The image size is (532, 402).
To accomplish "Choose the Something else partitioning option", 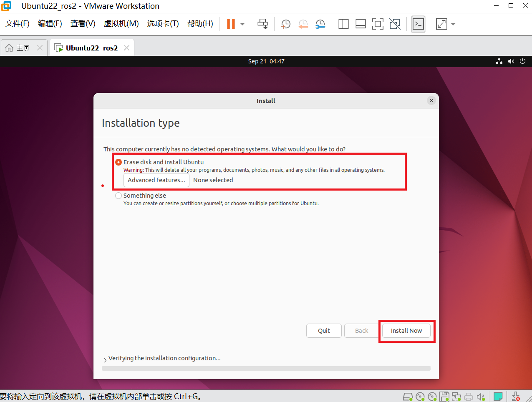I will point(119,195).
